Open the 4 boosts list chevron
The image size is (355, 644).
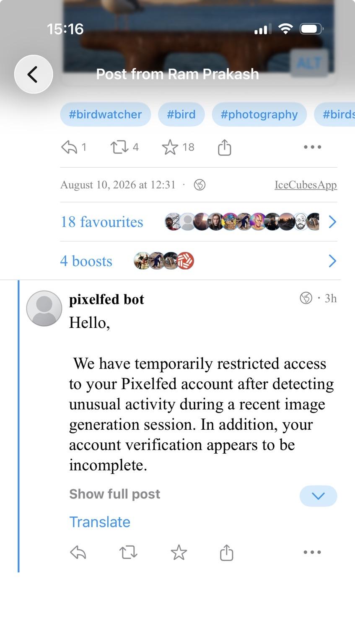(332, 261)
